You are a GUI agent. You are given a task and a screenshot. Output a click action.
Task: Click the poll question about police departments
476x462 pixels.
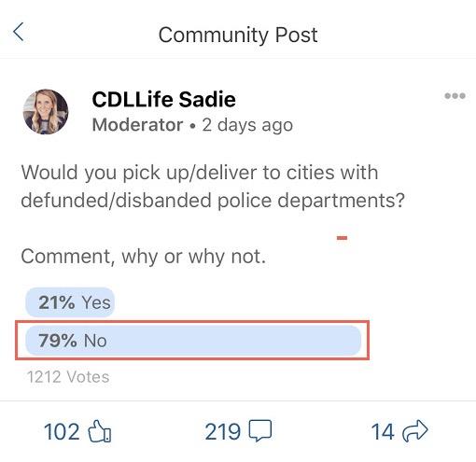click(x=213, y=186)
